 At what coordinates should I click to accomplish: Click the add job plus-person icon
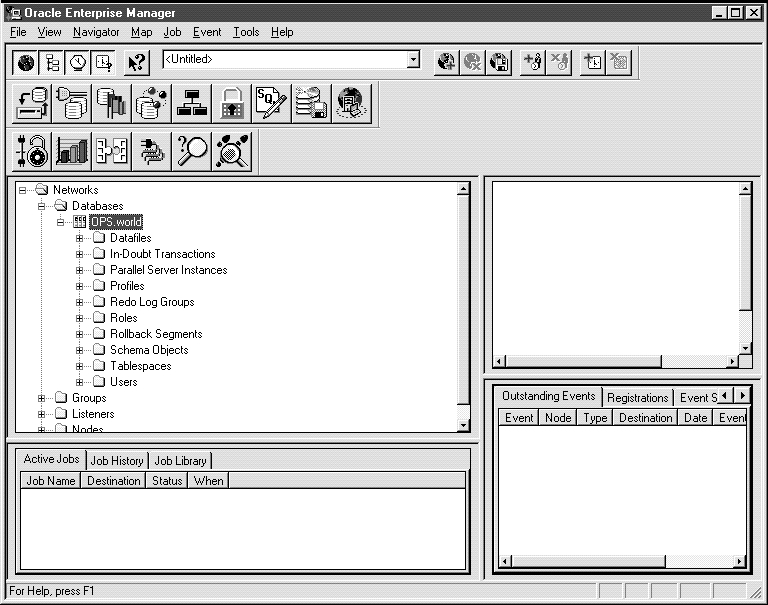coord(532,62)
